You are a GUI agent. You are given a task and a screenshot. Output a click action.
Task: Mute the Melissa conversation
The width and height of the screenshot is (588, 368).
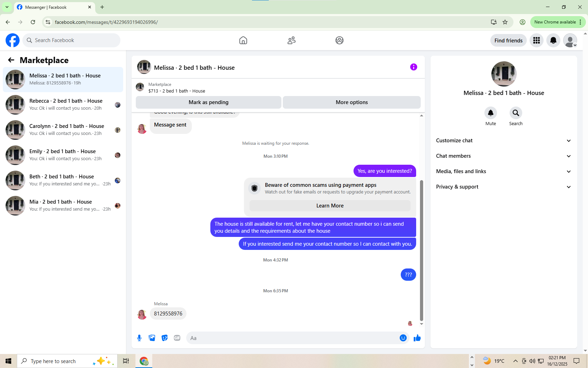coord(491,113)
